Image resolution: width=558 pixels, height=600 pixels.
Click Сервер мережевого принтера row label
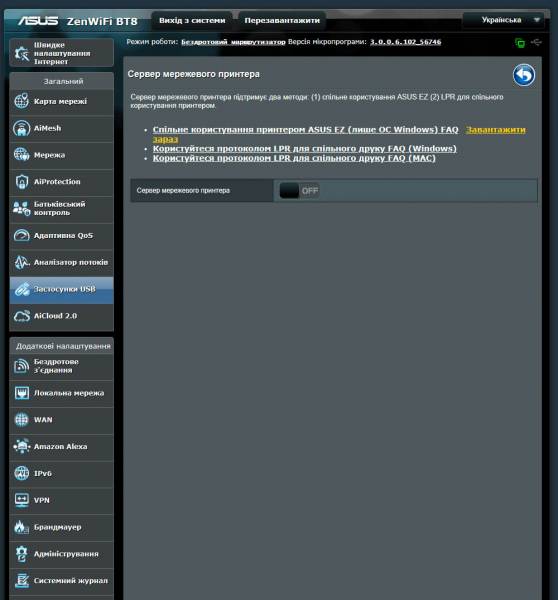point(183,191)
